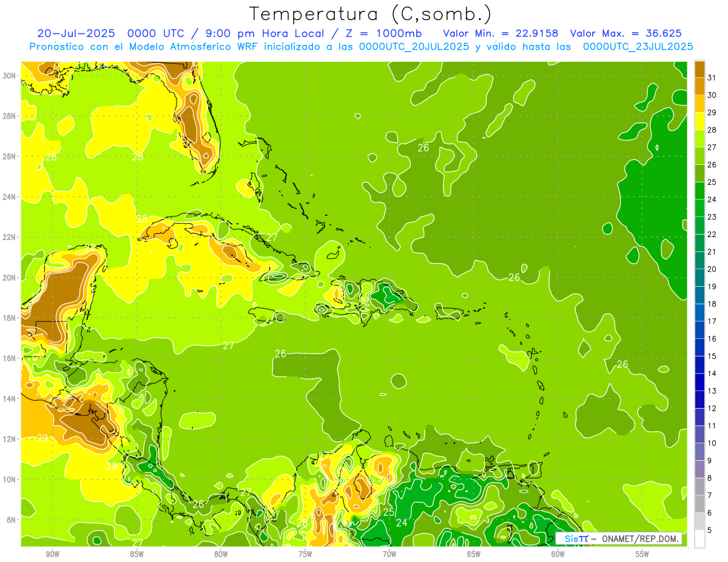Click the ONAMET/REP.DOM. logo box
728x562 pixels.
619,538
